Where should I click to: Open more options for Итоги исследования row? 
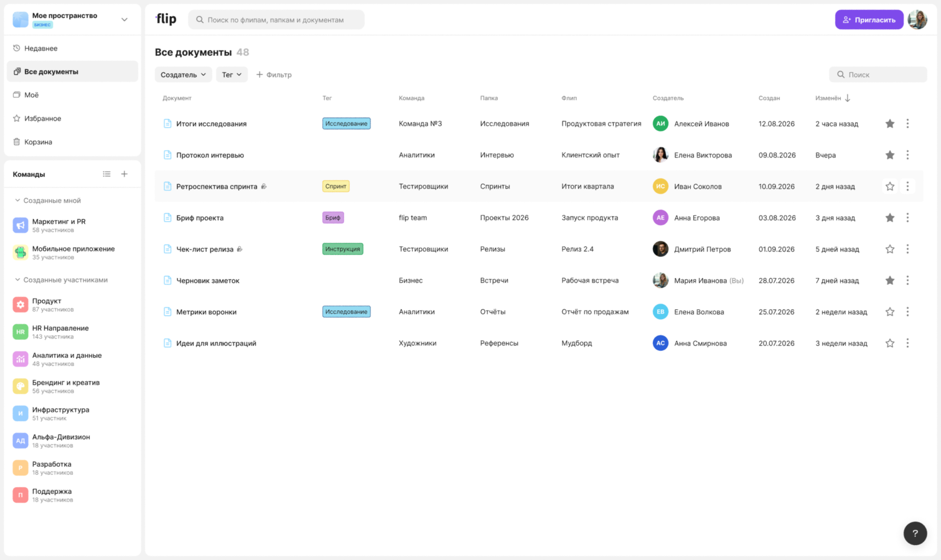[x=907, y=124]
